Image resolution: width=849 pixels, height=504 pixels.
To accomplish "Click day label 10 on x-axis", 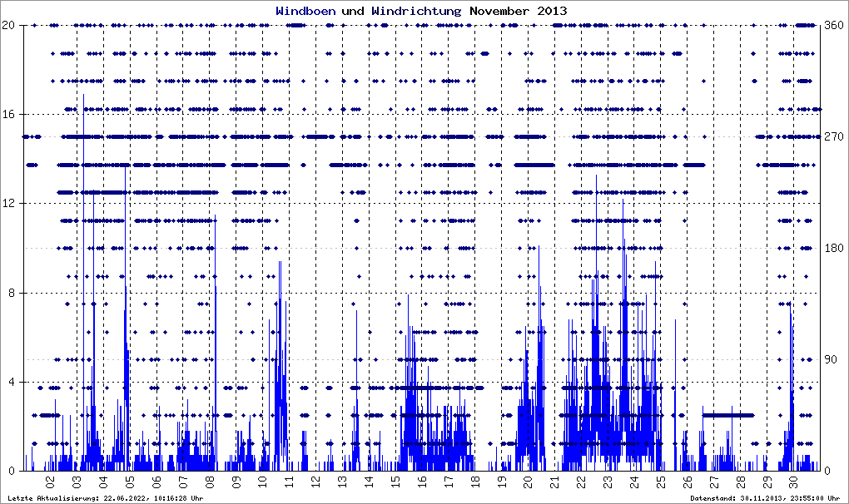I will click(262, 482).
